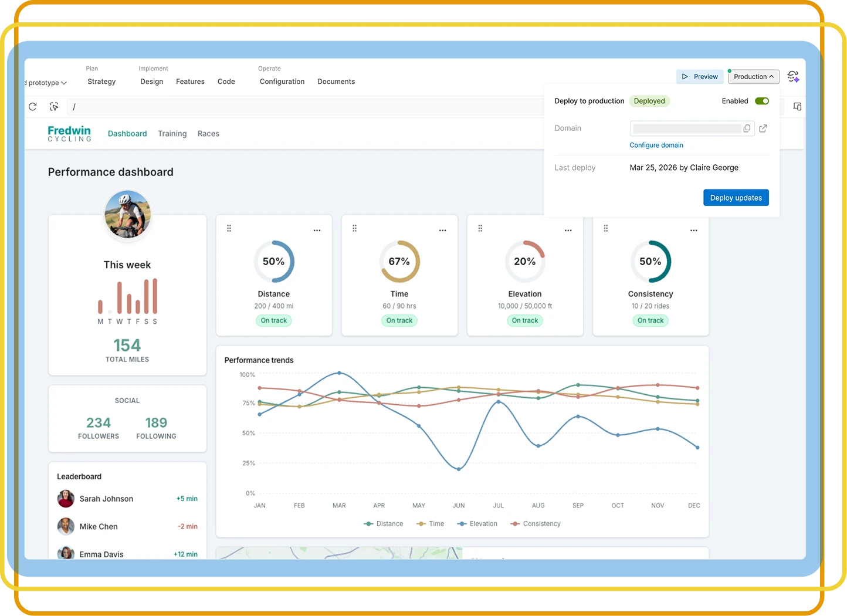This screenshot has width=847, height=616.
Task: Open the AI assistant icon at top right
Action: (793, 76)
